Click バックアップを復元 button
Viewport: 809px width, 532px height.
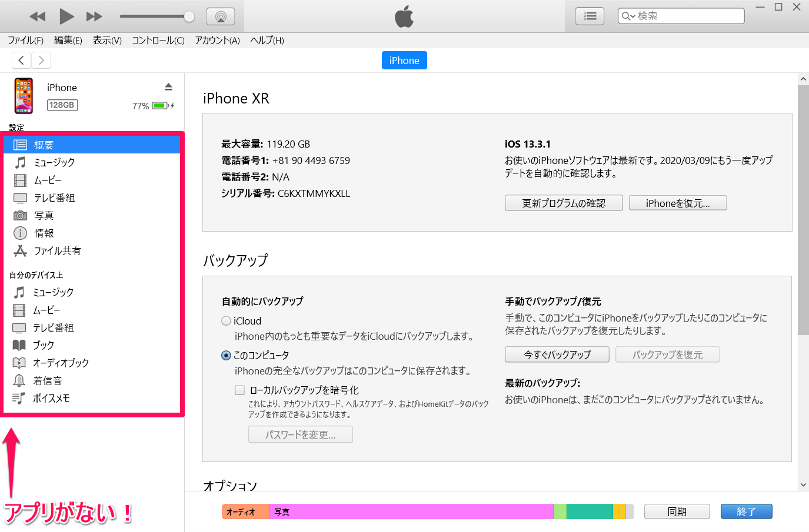pos(667,354)
